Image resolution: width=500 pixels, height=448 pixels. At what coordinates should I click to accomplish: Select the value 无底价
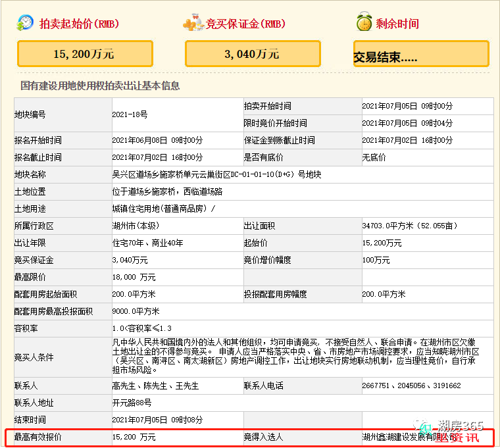point(374,157)
